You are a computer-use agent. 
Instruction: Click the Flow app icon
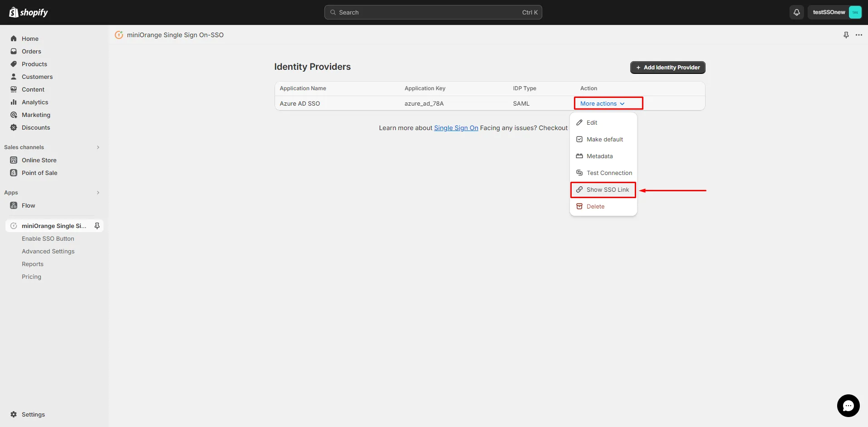(x=14, y=205)
